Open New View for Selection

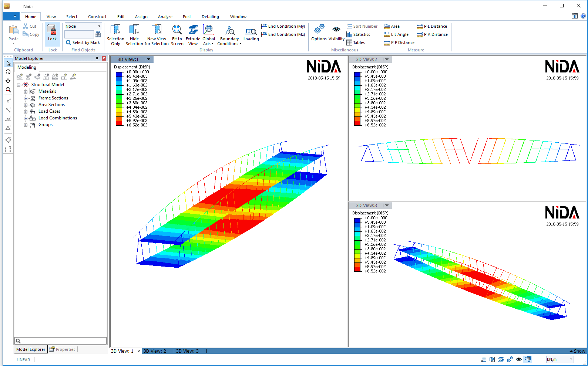tap(157, 35)
